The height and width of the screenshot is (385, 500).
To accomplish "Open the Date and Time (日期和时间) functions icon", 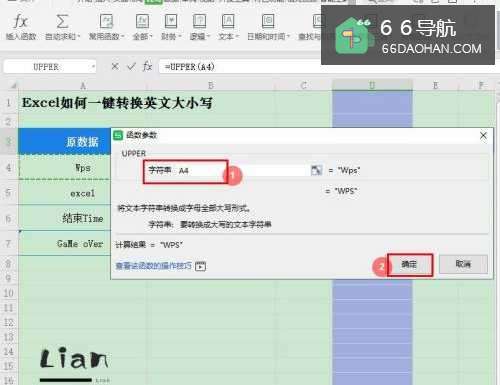I will point(268,21).
